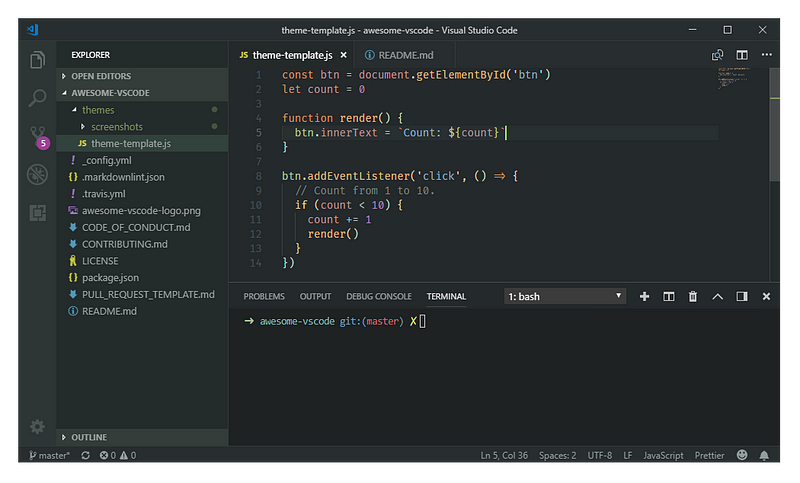Viewport: 800px width, 483px height.
Task: Close the terminal panel
Action: pos(766,296)
